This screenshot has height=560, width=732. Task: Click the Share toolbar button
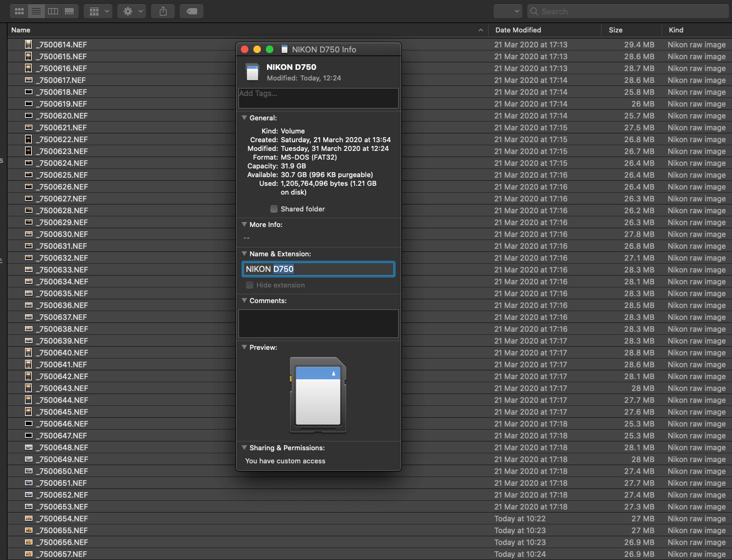pos(163,11)
